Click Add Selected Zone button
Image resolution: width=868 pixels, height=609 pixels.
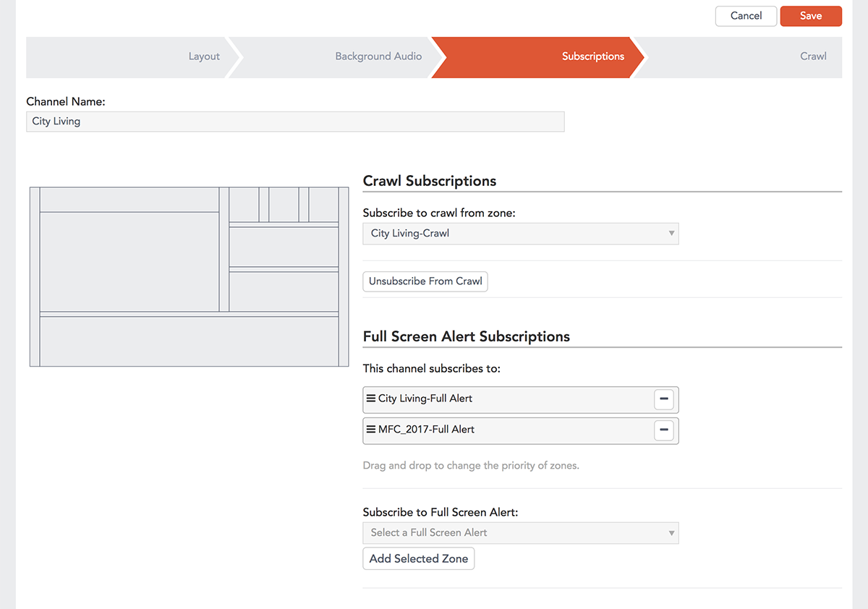418,559
